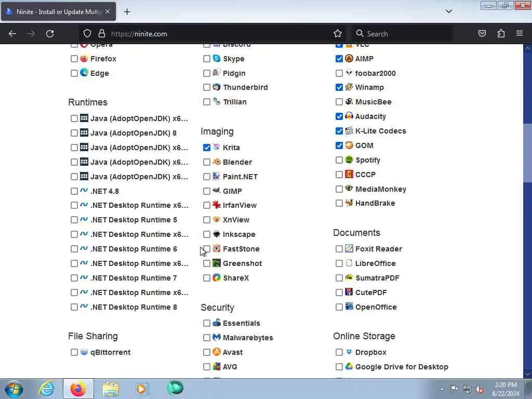This screenshot has width=532, height=399.
Task: Open Windows Explorer folder in taskbar
Action: click(111, 389)
